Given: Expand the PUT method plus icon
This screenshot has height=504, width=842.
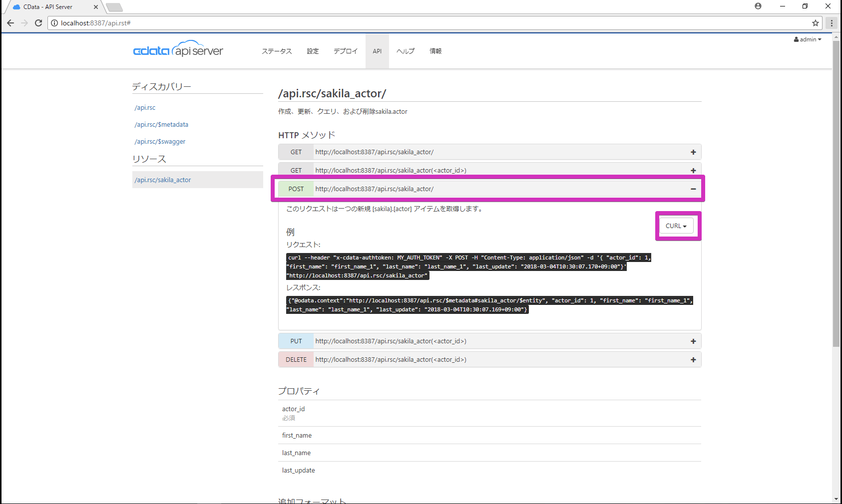Looking at the screenshot, I should click(x=693, y=341).
